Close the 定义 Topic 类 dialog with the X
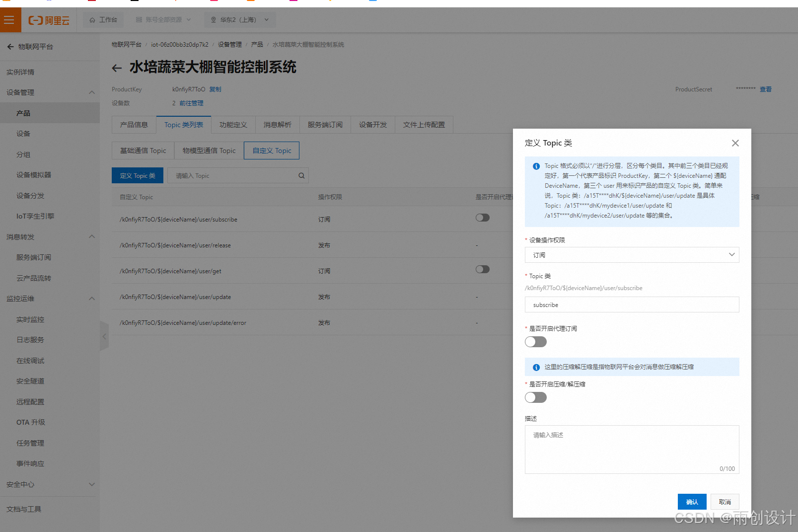This screenshot has width=798, height=532. pyautogui.click(x=735, y=143)
